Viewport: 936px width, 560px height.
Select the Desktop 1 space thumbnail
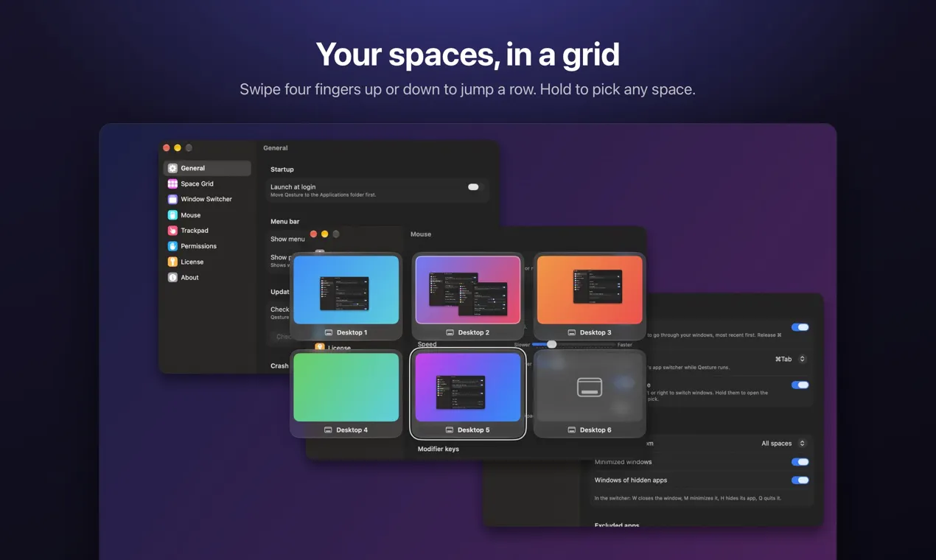[x=346, y=295]
